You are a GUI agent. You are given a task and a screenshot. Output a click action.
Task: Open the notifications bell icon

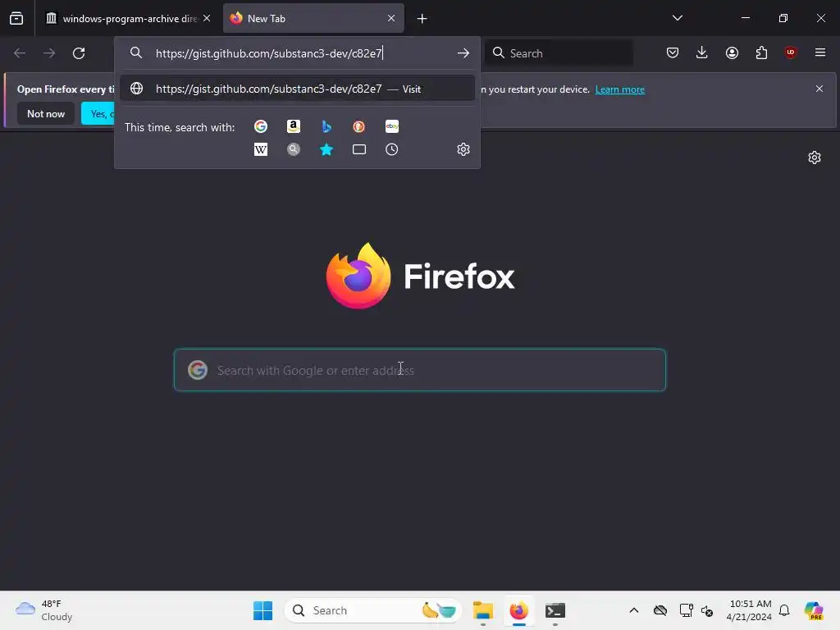[784, 610]
